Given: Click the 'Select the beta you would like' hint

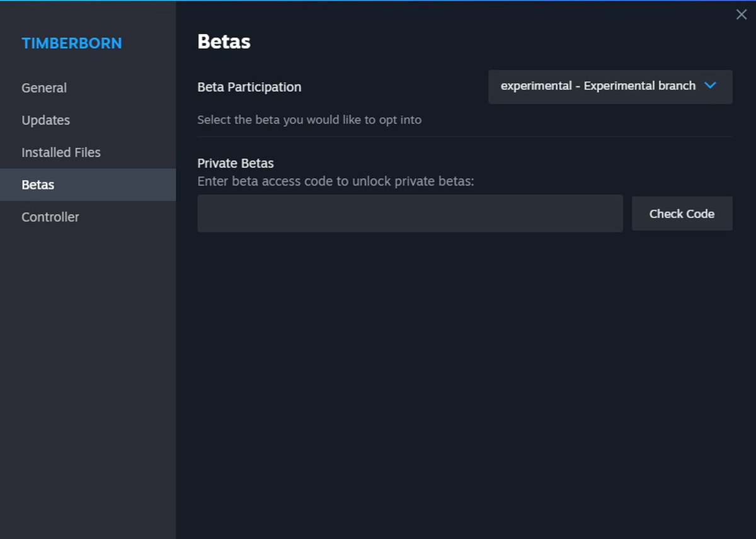Looking at the screenshot, I should (x=309, y=120).
